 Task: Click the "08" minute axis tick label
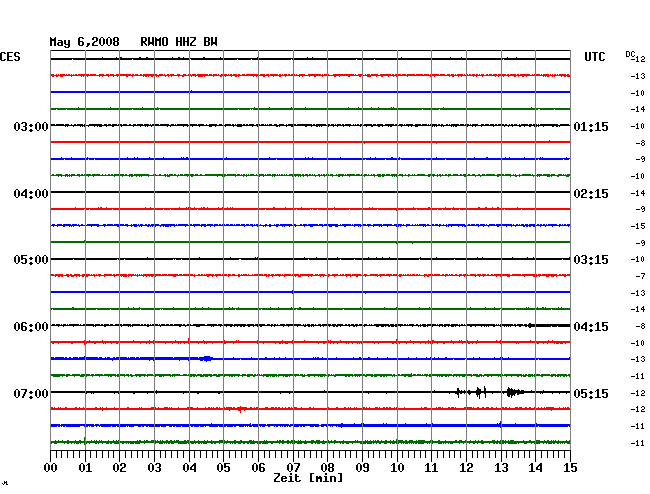coord(327,467)
